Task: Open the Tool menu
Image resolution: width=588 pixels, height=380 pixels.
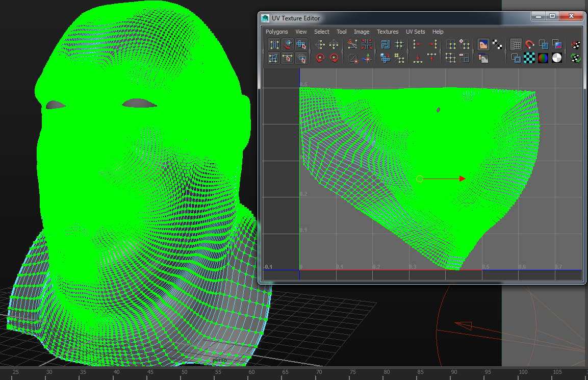Action: 342,32
